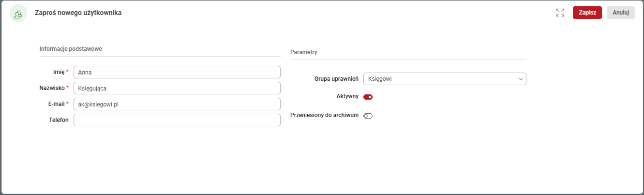644x195 pixels.
Task: Click the Nazwisko field label
Action: pos(52,88)
